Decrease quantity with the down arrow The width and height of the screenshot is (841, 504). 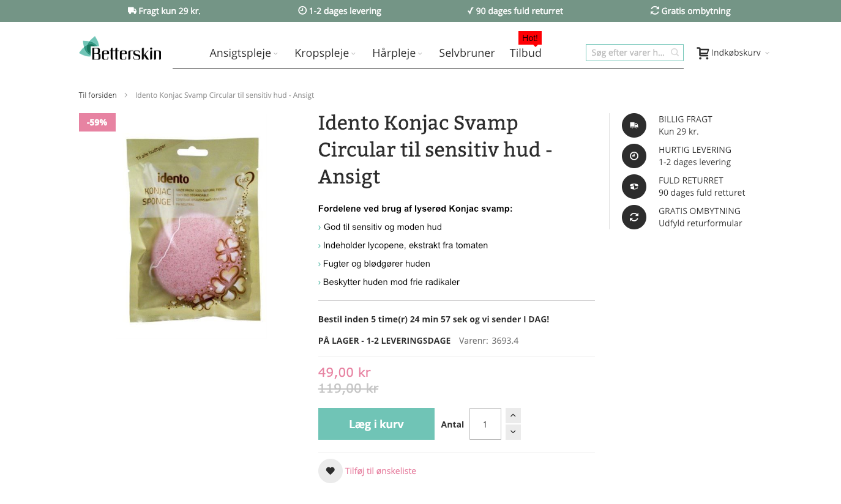pyautogui.click(x=514, y=432)
